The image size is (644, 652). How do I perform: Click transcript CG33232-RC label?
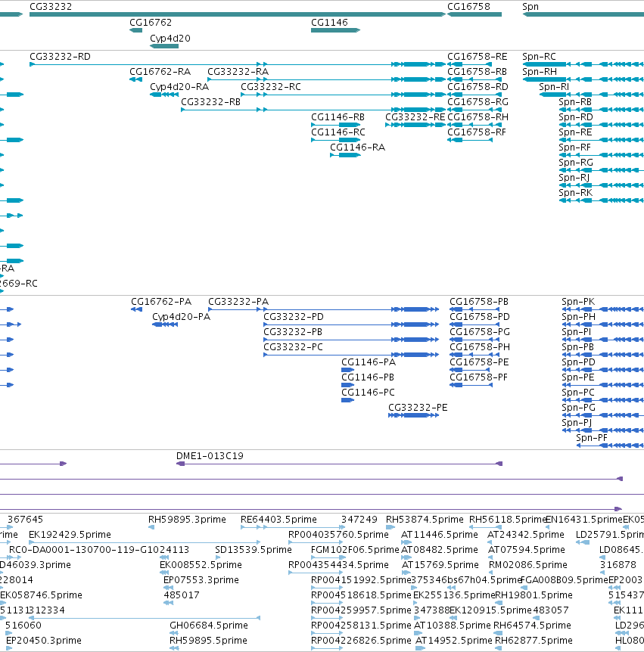271,87
